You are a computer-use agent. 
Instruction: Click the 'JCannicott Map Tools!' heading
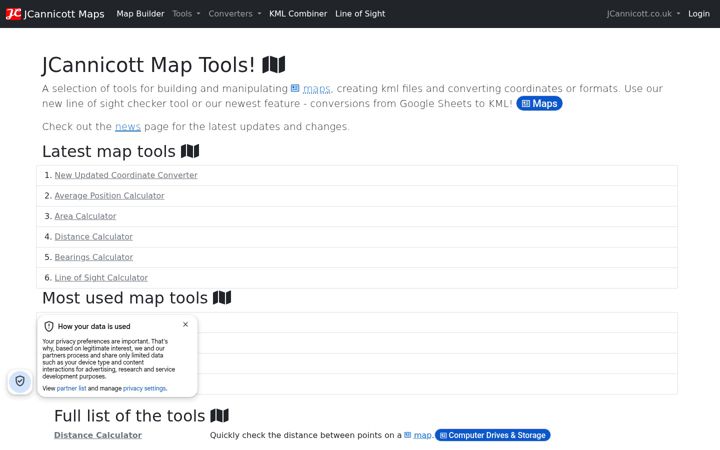tap(148, 65)
